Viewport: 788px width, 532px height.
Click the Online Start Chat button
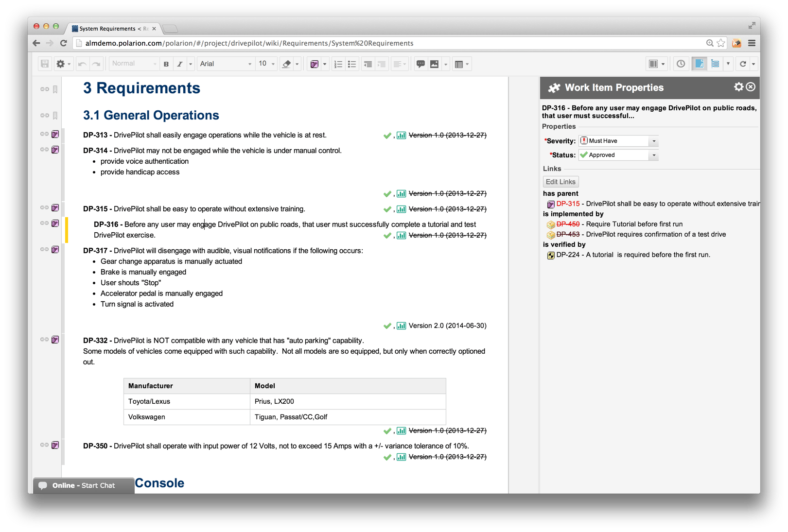(83, 485)
